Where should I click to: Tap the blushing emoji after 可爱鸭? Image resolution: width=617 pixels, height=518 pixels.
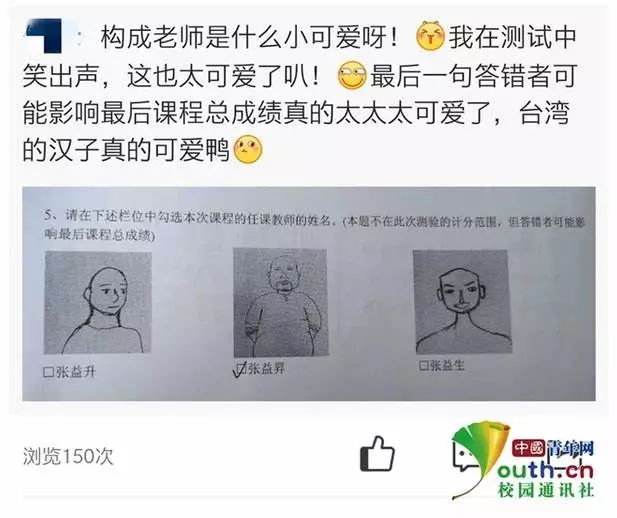[x=248, y=150]
